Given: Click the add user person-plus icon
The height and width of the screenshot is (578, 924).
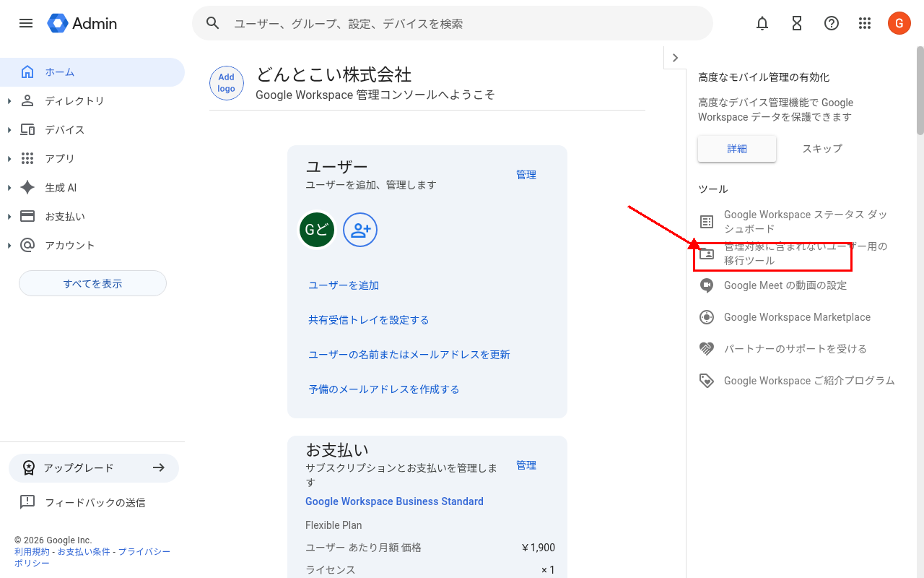Looking at the screenshot, I should (x=360, y=230).
